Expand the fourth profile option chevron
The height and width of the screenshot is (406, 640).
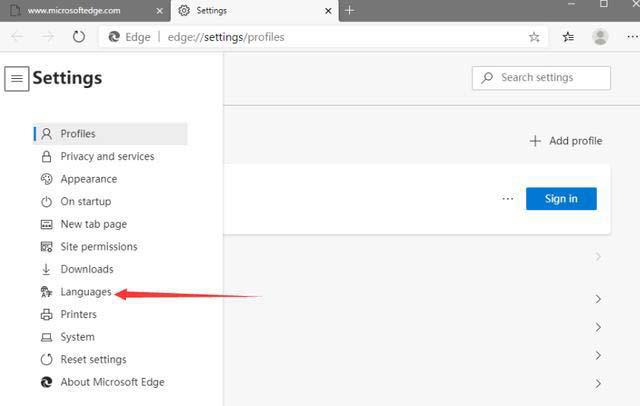tap(598, 355)
